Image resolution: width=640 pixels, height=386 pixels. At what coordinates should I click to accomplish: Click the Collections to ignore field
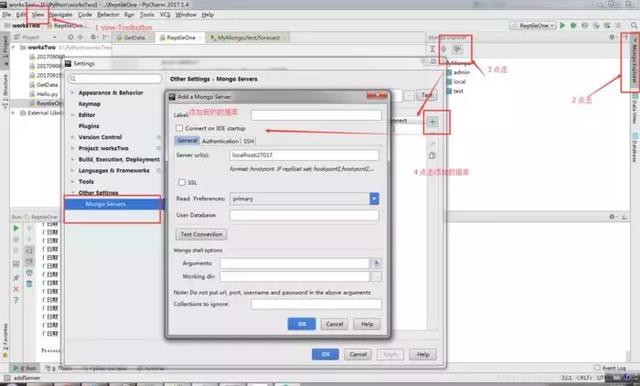click(316, 304)
